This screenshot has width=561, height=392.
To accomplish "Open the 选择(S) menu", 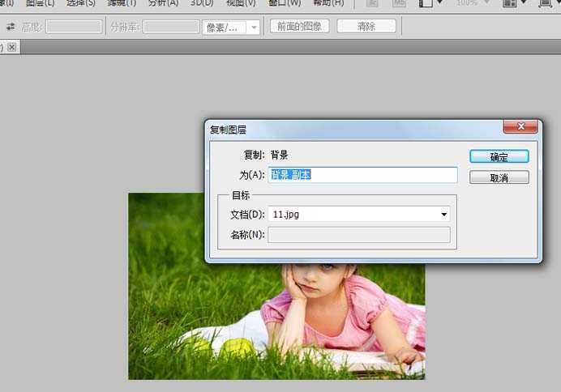I will [x=80, y=3].
